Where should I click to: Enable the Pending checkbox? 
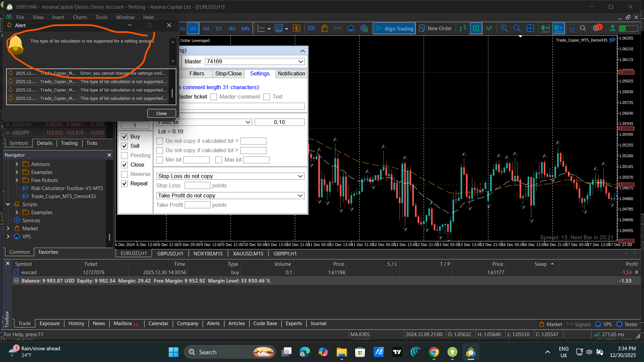tap(124, 156)
